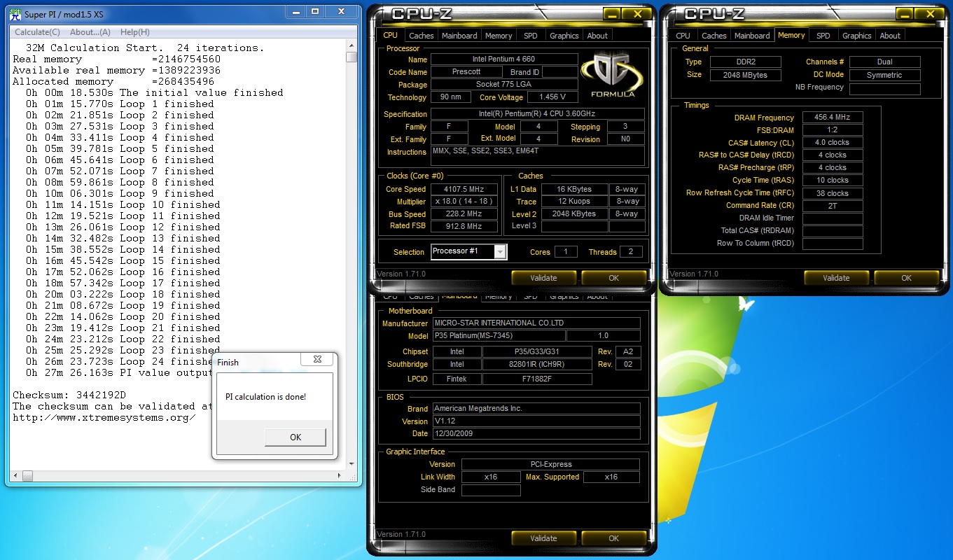
Task: Click Validate in the CPU-Z Mainboard window
Action: pyautogui.click(x=543, y=538)
